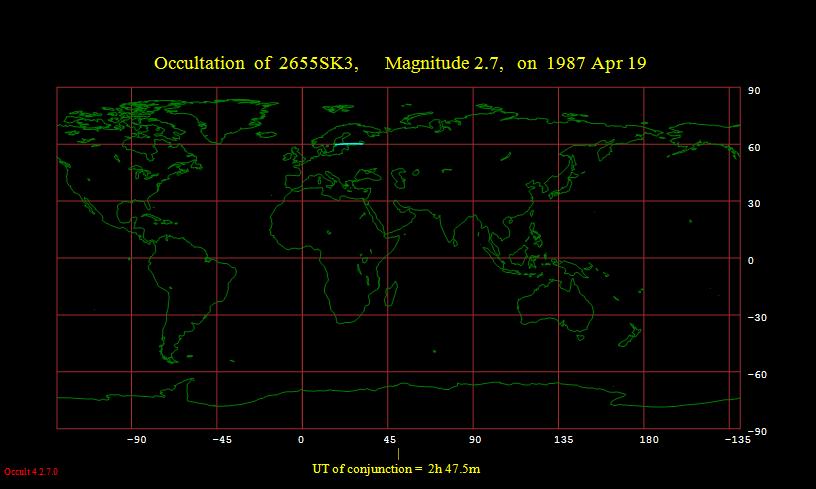Click the yellow conjunction tick mark below the map
Viewport: 816px width, 489px height.
click(x=398, y=454)
